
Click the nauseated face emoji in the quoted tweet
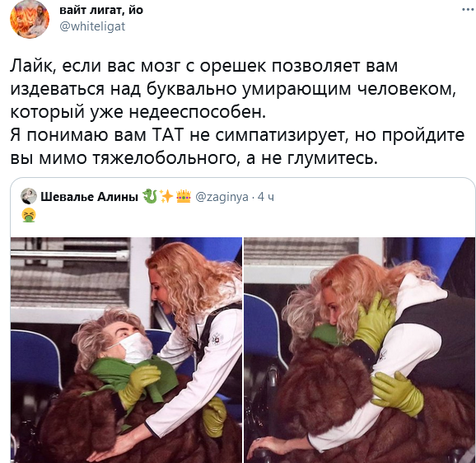pyautogui.click(x=29, y=215)
